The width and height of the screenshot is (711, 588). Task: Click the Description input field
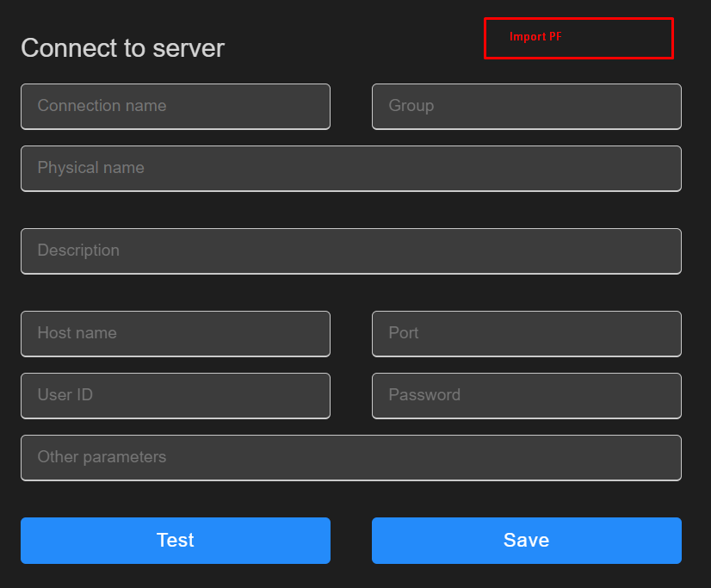pos(350,251)
